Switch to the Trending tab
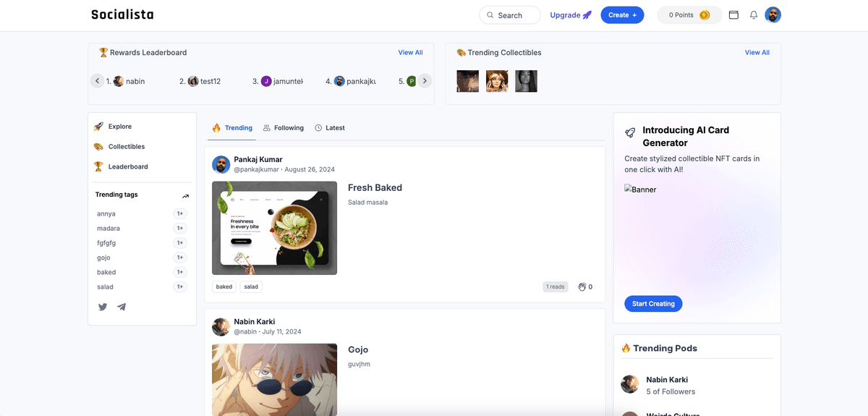This screenshot has height=416, width=868. click(x=232, y=128)
